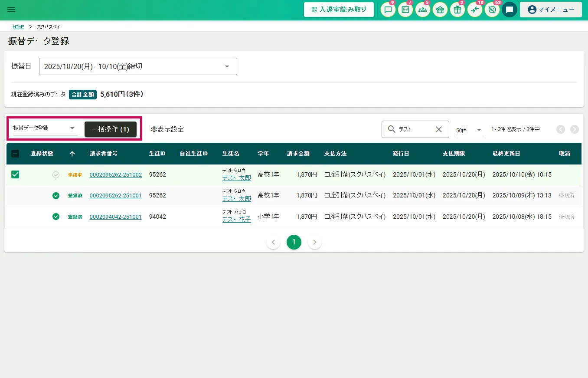Click the 一括操作 (1) button
Screen dimensions: 588x378
point(111,129)
